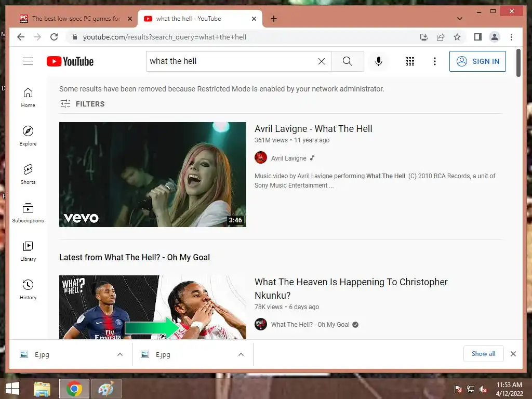This screenshot has width=532, height=399.
Task: Click the Oh My Goal channel avatar
Action: (x=261, y=324)
